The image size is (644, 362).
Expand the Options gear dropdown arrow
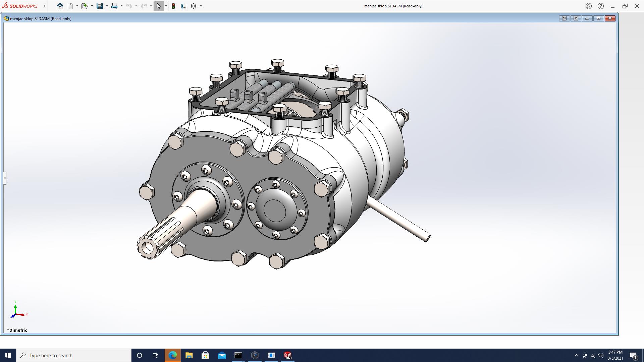click(201, 6)
